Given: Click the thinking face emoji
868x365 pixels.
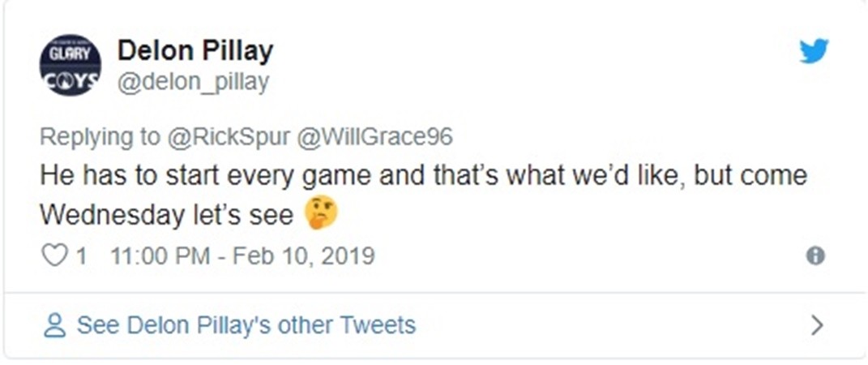Looking at the screenshot, I should (x=321, y=214).
